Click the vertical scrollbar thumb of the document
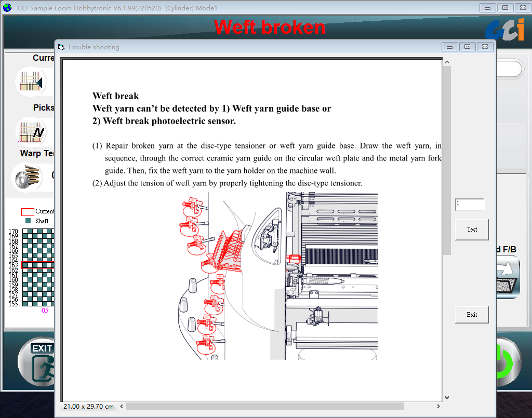The height and width of the screenshot is (418, 532). pos(447,160)
